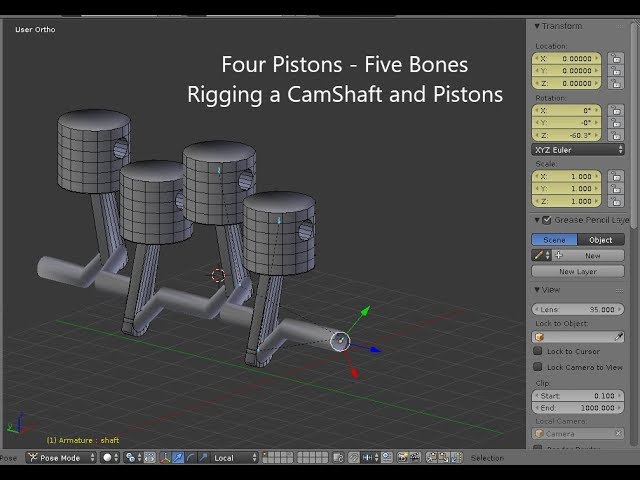Screen dimensions: 640x480
Task: Select the rotate manipulator arc icon
Action: (190, 458)
